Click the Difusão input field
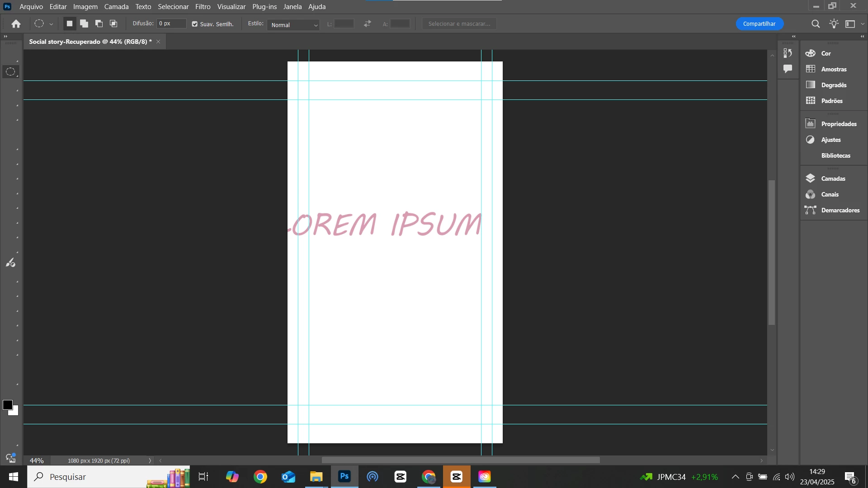 click(171, 23)
